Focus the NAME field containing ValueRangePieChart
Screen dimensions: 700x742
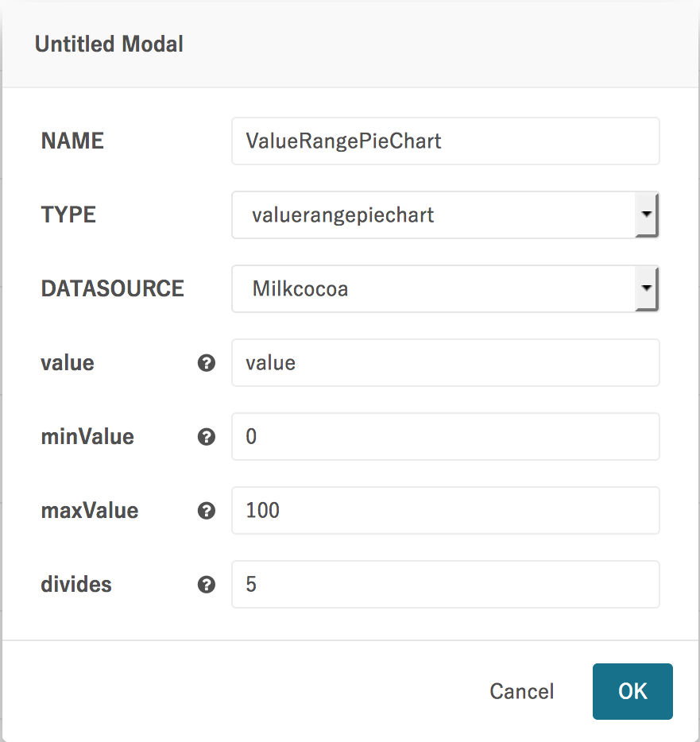click(x=445, y=141)
